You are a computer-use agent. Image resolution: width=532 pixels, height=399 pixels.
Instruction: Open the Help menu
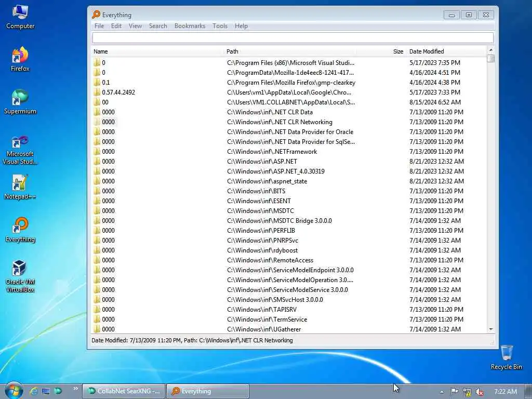click(241, 26)
